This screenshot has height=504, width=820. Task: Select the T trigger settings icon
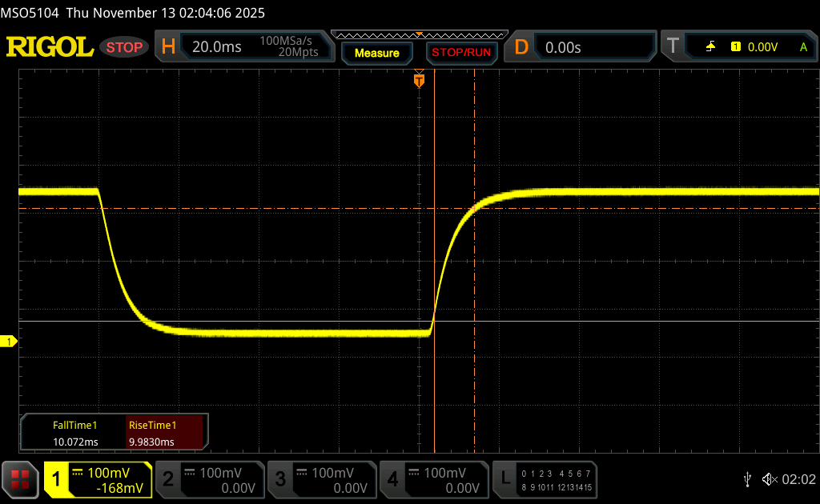click(673, 47)
